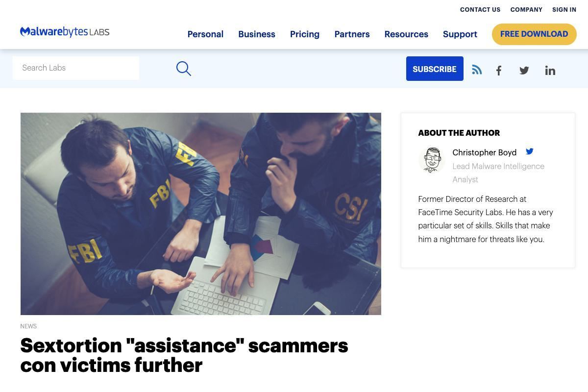Open the RSS feed icon

[477, 70]
